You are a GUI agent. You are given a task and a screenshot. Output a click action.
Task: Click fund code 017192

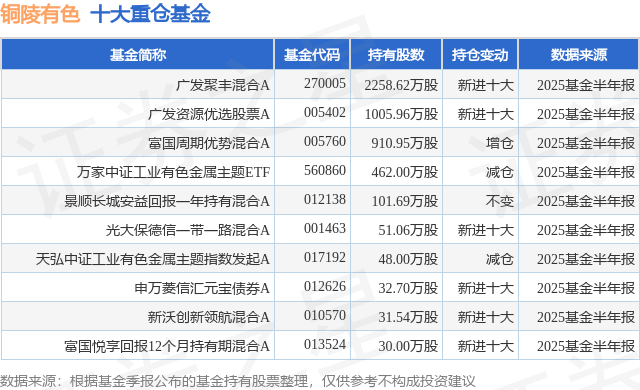coord(325,257)
